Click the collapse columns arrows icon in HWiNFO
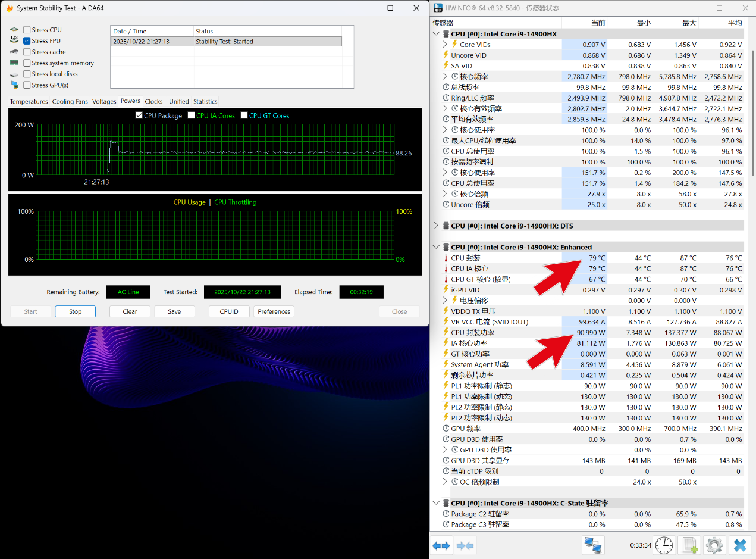The height and width of the screenshot is (559, 756). [465, 545]
